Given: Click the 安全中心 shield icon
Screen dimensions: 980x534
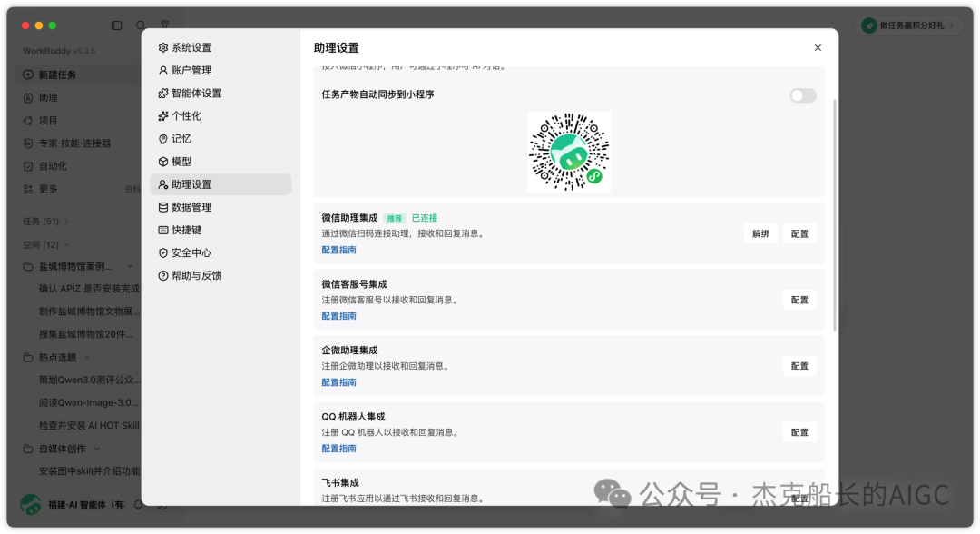Looking at the screenshot, I should [163, 252].
